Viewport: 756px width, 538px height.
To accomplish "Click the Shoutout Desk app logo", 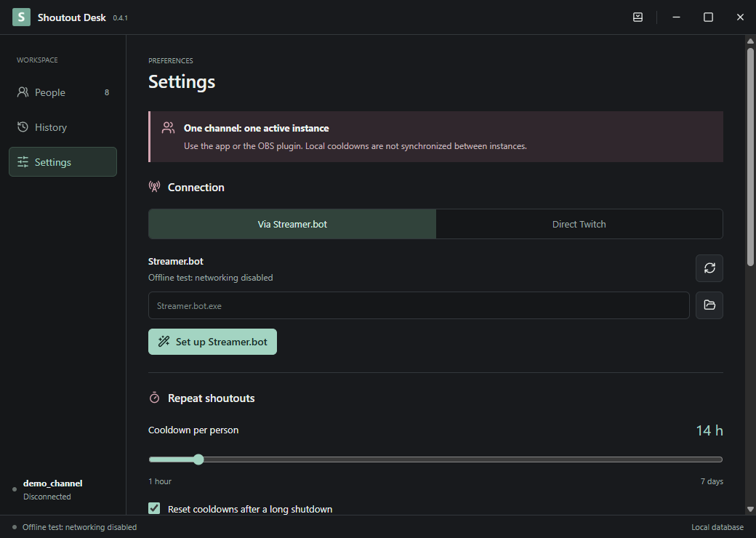I will tap(21, 17).
